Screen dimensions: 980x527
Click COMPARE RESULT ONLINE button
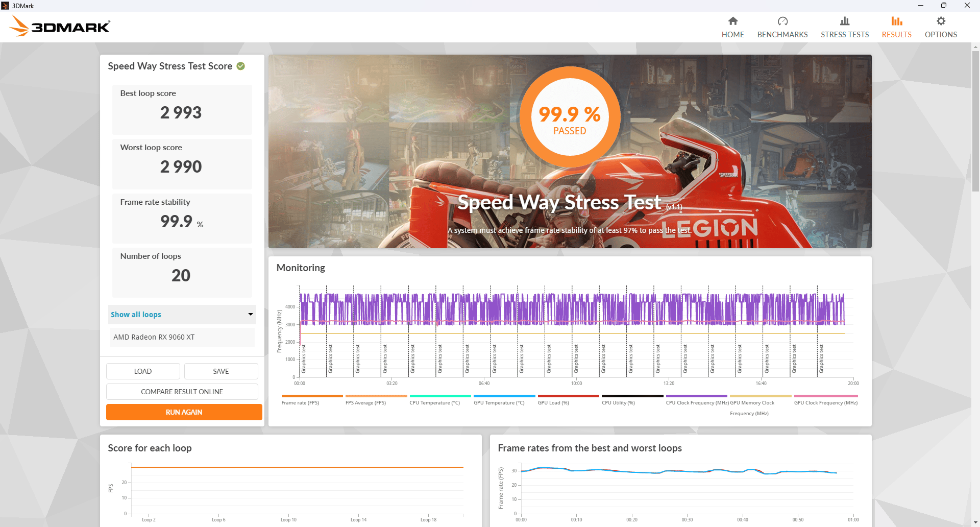click(182, 392)
